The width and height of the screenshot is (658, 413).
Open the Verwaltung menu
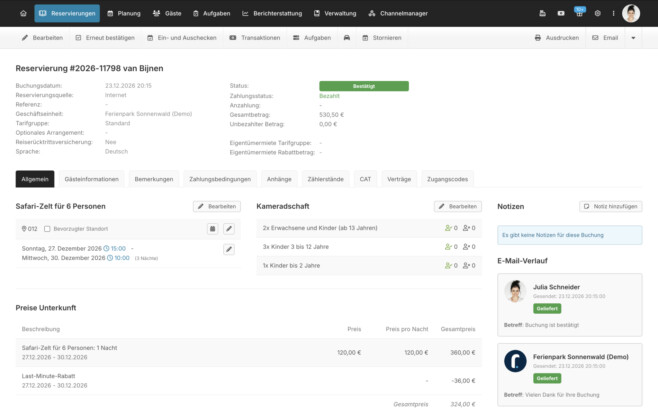click(x=335, y=13)
